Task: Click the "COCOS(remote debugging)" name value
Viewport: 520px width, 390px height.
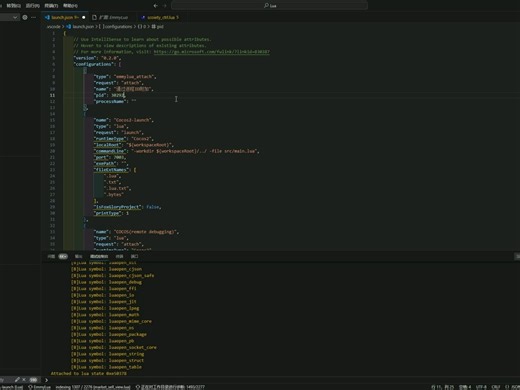Action: point(145,232)
